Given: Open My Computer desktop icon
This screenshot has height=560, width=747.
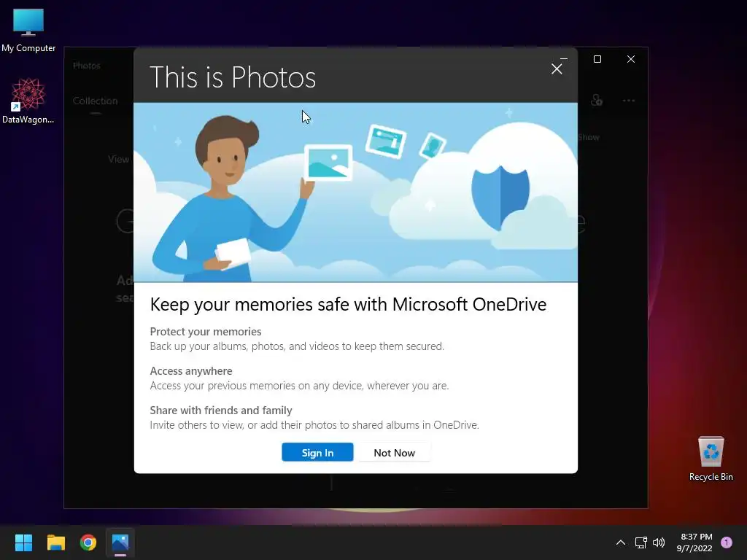Looking at the screenshot, I should point(28,30).
